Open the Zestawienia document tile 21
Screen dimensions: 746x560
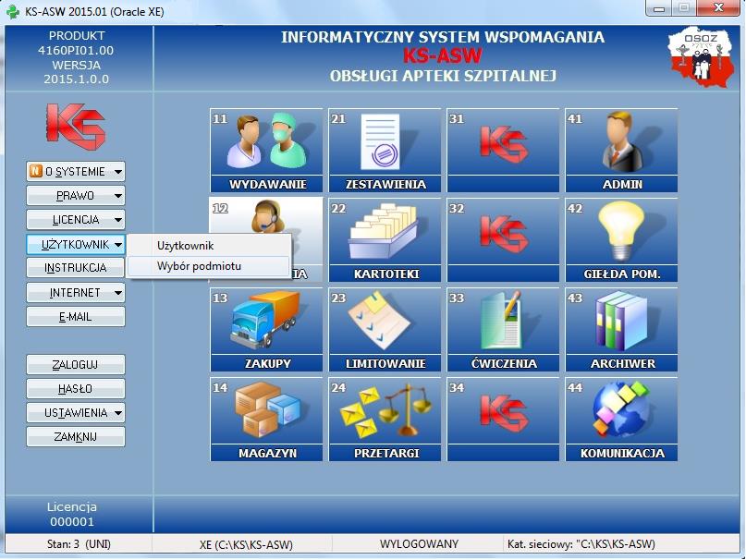(385, 150)
